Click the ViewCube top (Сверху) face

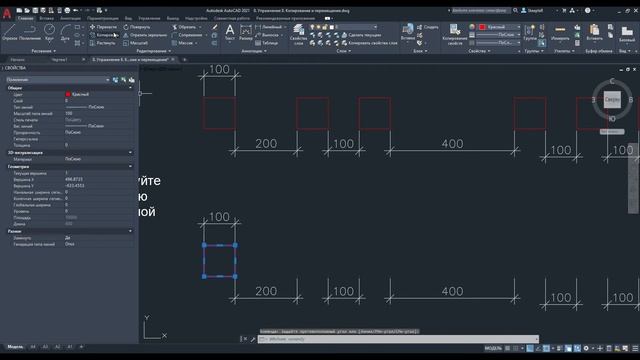tap(612, 100)
